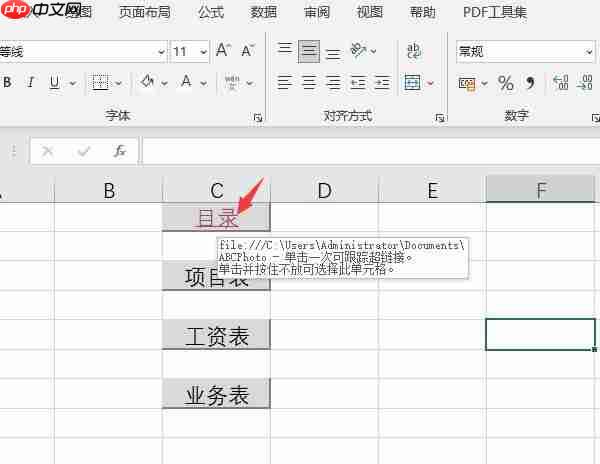Image resolution: width=600 pixels, height=464 pixels.
Task: Select column D header
Action: [324, 190]
